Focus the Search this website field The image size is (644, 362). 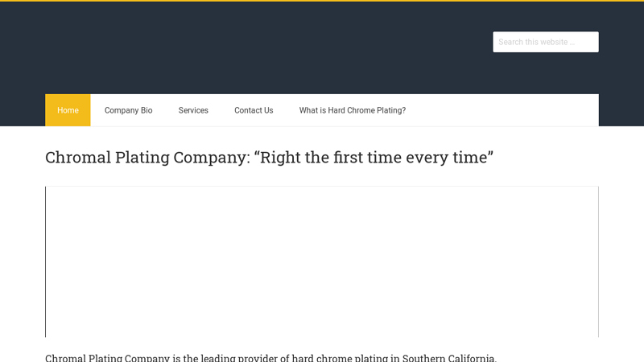545,42
